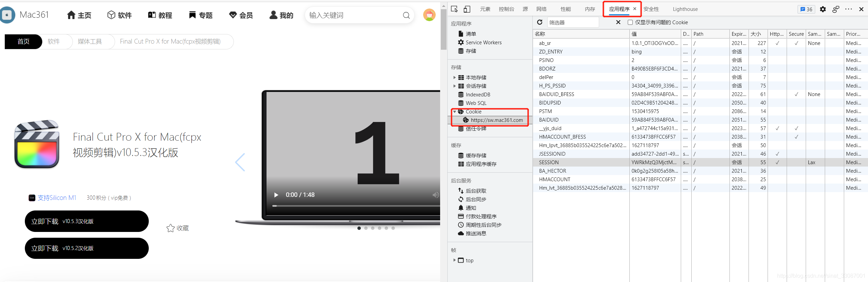The height and width of the screenshot is (282, 868).
Task: Toggle 仅显示有问题的 Cookie checkbox
Action: click(630, 22)
